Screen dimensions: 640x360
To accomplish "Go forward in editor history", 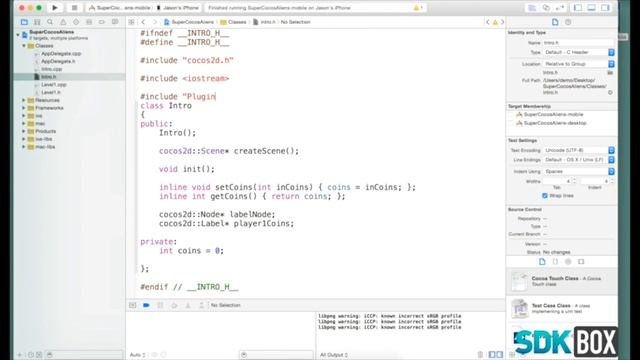I will pyautogui.click(x=155, y=22).
